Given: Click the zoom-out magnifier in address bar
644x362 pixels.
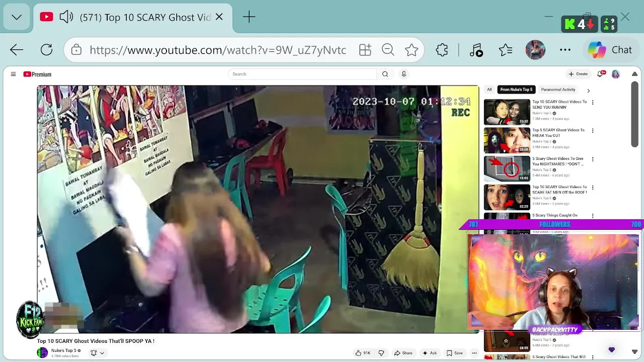Looking at the screenshot, I should point(388,50).
